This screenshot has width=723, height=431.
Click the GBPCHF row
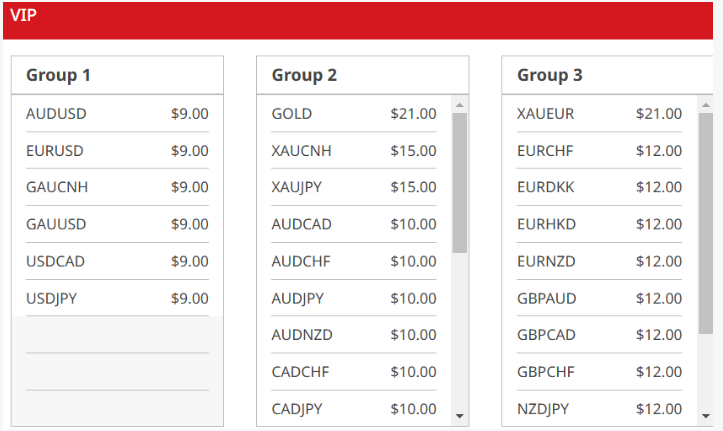[x=599, y=372]
